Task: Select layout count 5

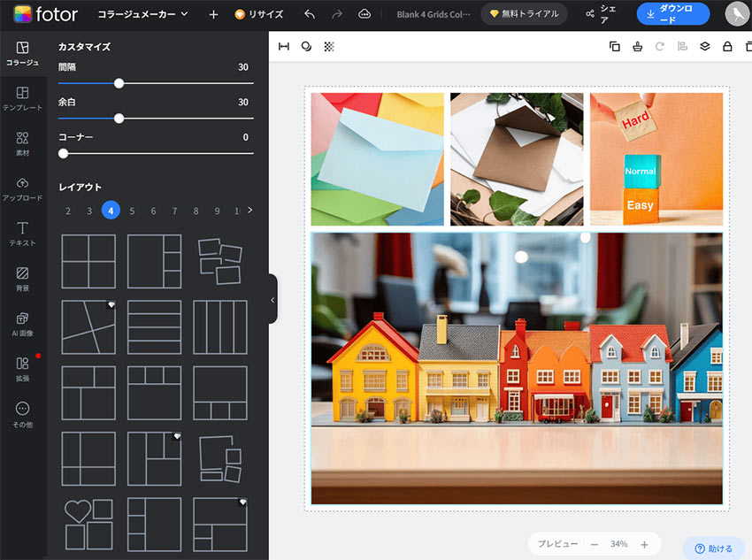Action: [132, 211]
